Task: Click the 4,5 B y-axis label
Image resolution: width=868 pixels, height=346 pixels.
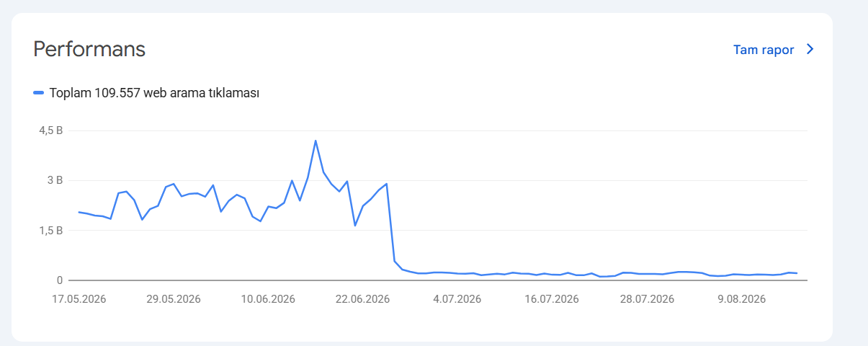Action: click(51, 130)
